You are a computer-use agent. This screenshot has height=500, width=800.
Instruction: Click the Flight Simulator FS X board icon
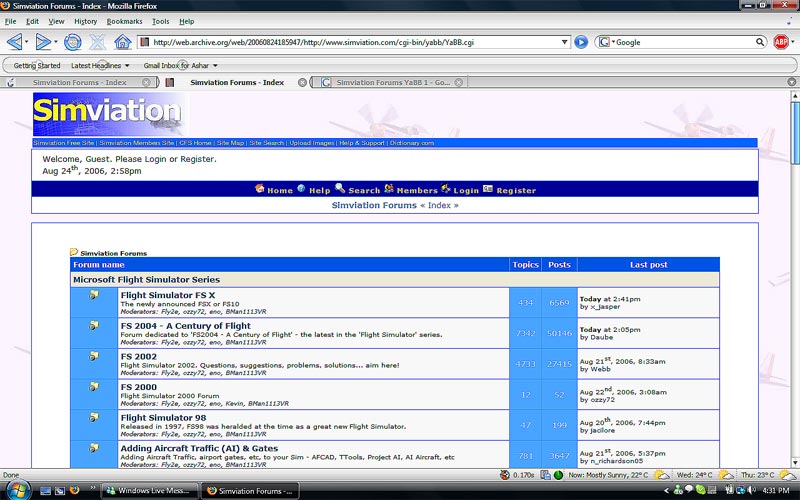(94, 296)
